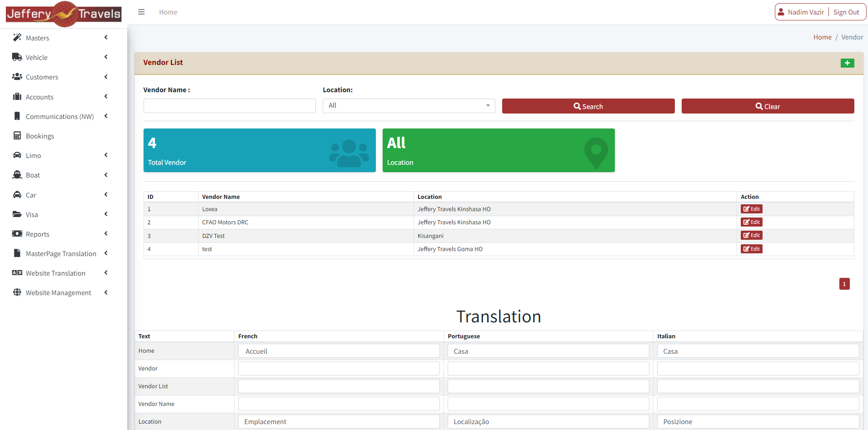868x430 pixels.
Task: Click Sign Out link
Action: [846, 12]
